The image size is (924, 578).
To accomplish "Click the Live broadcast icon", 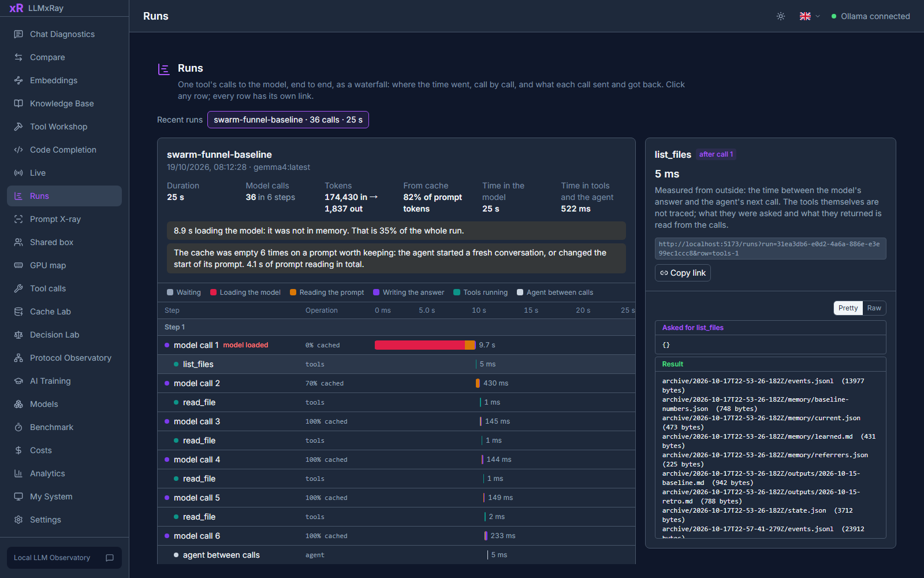I will [x=18, y=173].
